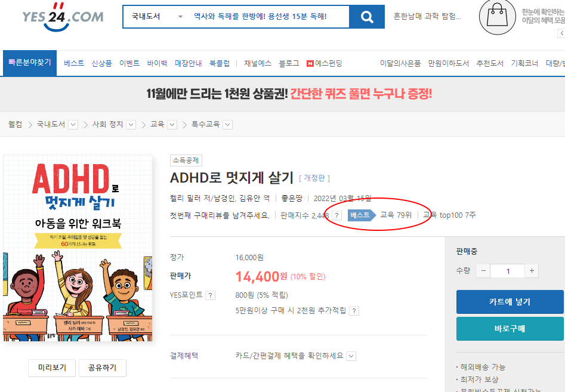Click 교육 top100 7주 link
Image resolution: width=565 pixels, height=392 pixels.
449,215
